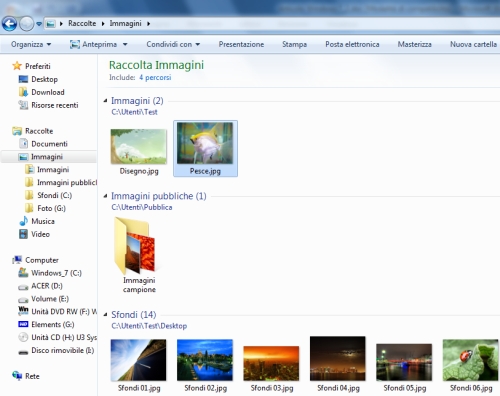Click the Immagini pubbliche (1) group header
500x396 pixels.
click(159, 196)
